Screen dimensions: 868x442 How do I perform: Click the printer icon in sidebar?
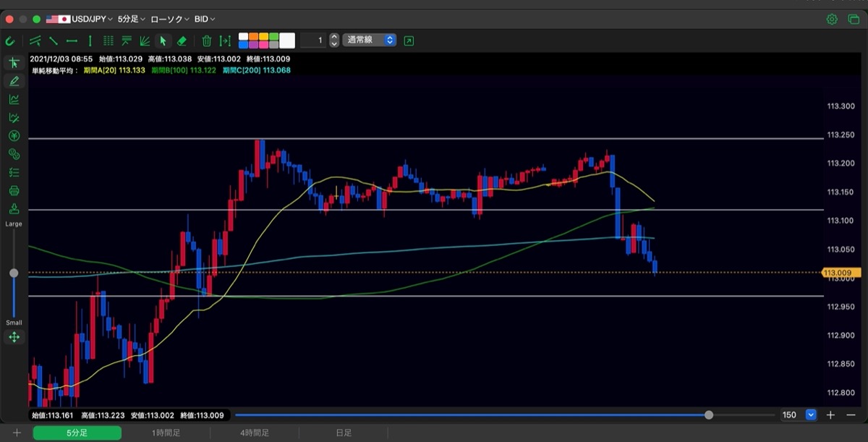click(x=14, y=191)
